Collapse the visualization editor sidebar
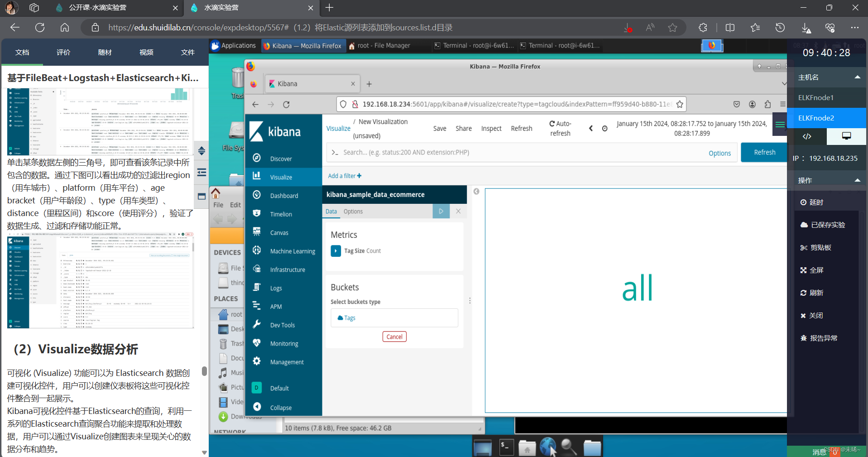 pos(476,192)
